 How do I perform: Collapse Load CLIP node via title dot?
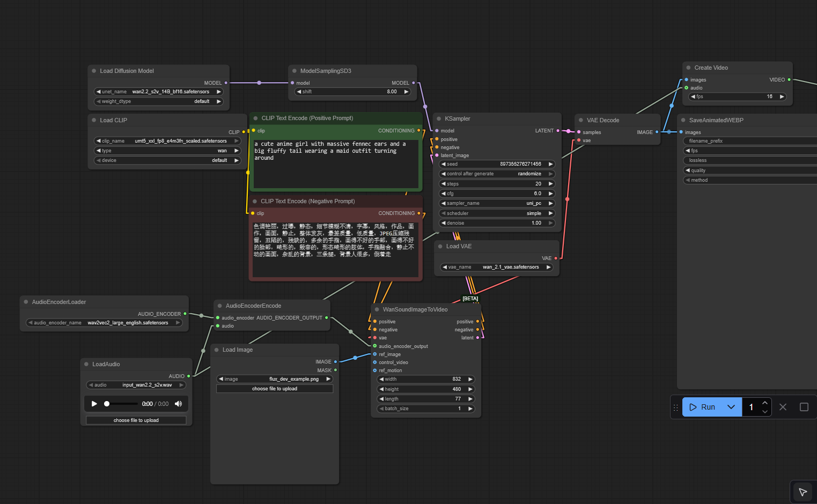(94, 120)
